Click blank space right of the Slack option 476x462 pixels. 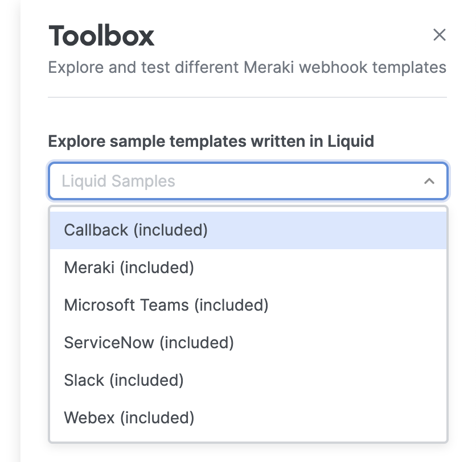315,380
